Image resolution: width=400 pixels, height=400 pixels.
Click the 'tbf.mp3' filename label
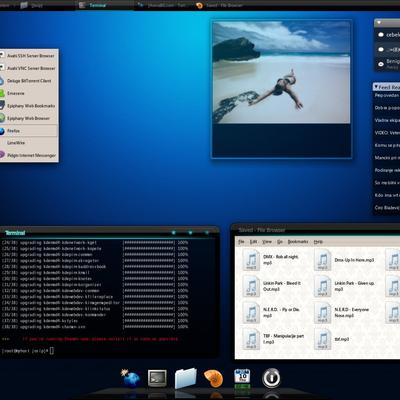pyautogui.click(x=342, y=339)
